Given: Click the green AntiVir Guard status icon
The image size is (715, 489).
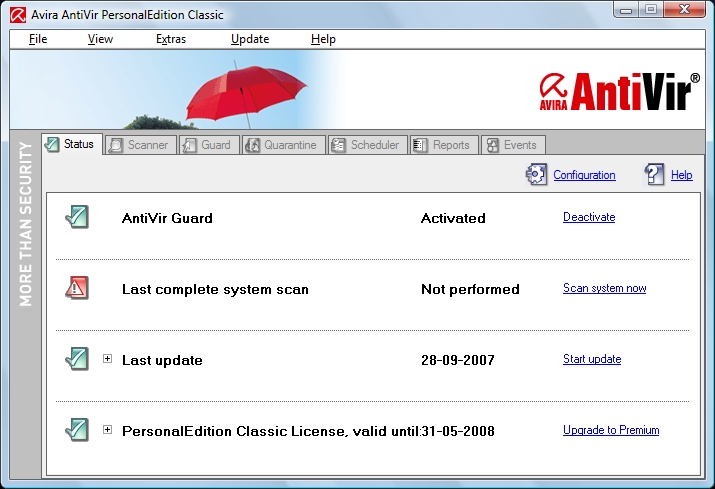Looking at the screenshot, I should [77, 217].
